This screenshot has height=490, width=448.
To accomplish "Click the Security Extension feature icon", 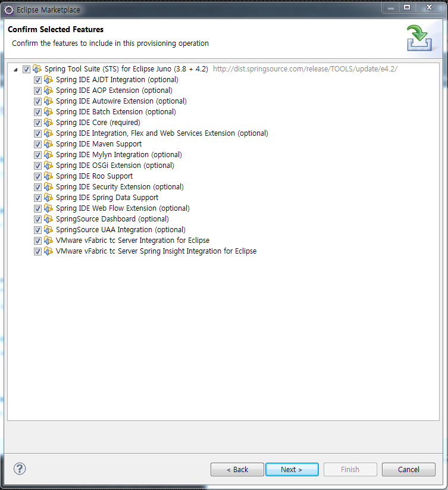I will pos(48,186).
